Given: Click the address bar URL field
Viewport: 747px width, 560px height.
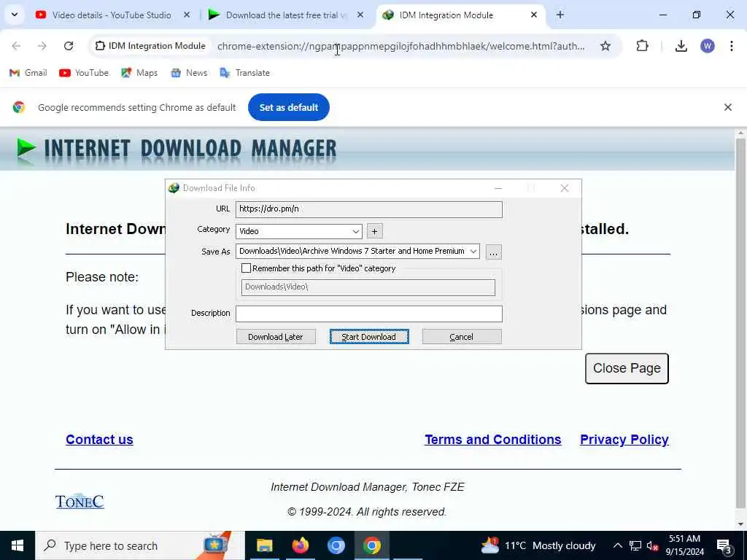Looking at the screenshot, I should (400, 46).
